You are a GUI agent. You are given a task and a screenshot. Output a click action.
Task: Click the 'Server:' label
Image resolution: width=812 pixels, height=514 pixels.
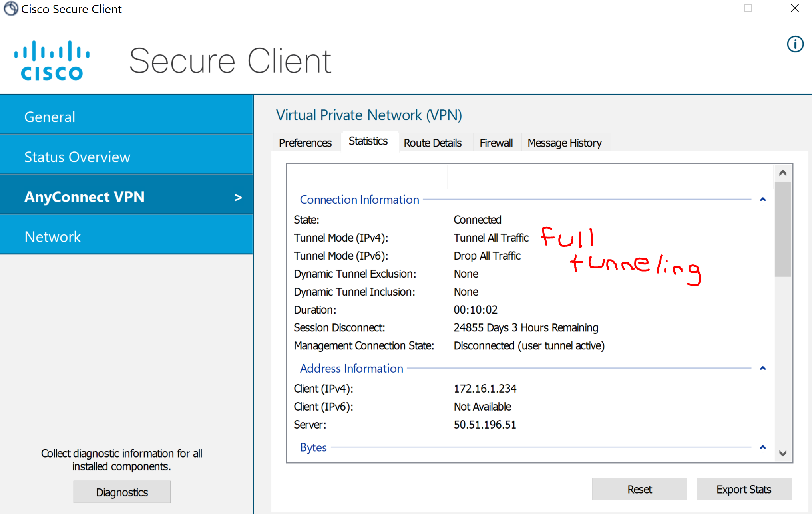310,425
